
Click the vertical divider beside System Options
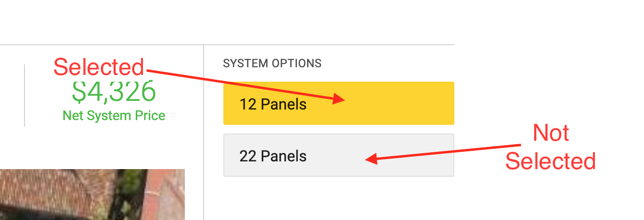pos(204,132)
